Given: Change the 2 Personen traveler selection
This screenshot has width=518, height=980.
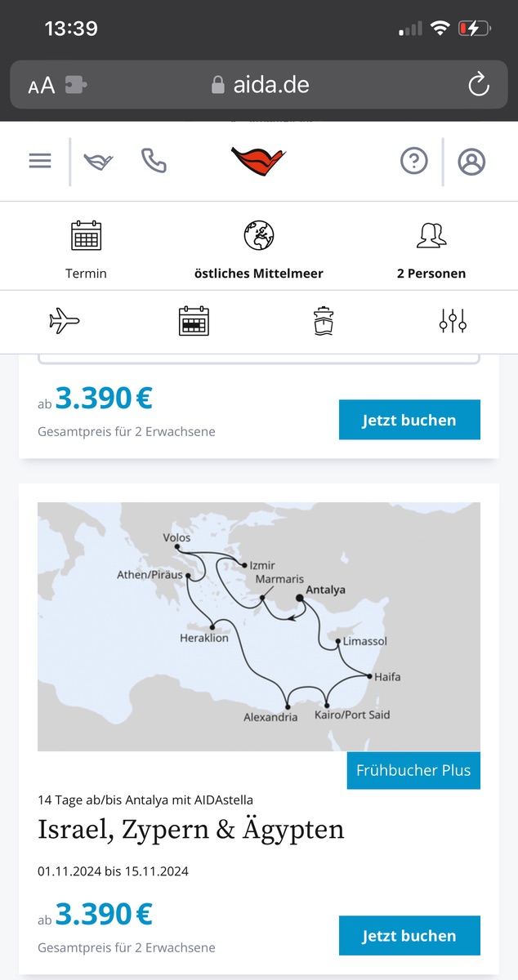Looking at the screenshot, I should [x=431, y=249].
